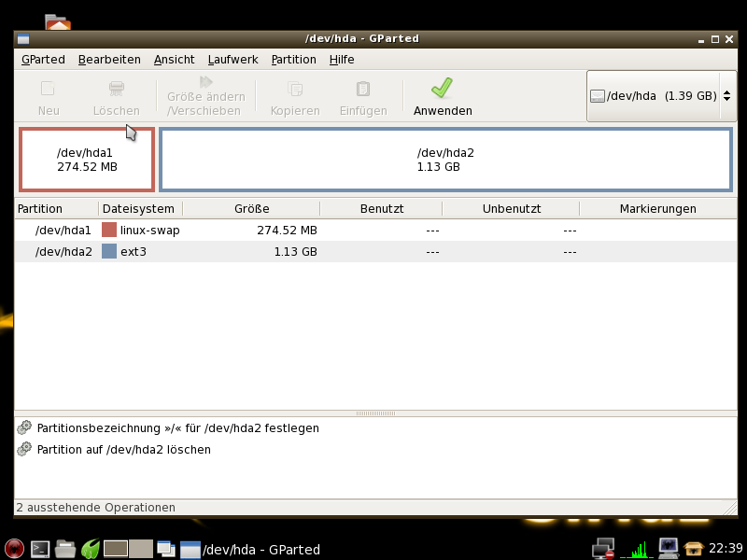Click the Löschen shredder icon
This screenshot has height=560, width=747.
click(116, 89)
